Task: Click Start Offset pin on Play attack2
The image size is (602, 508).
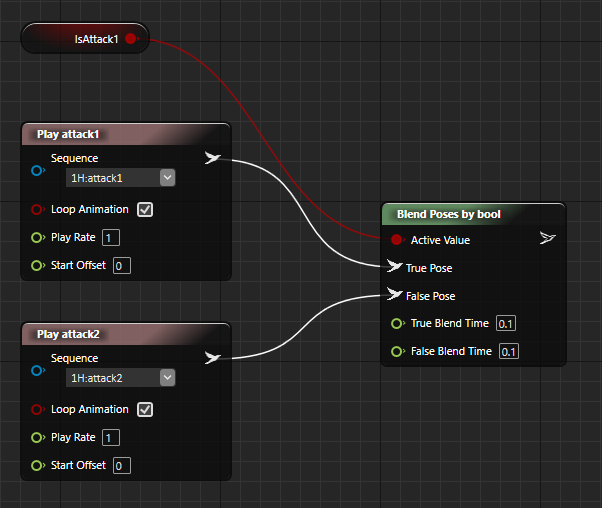Action: [x=37, y=466]
